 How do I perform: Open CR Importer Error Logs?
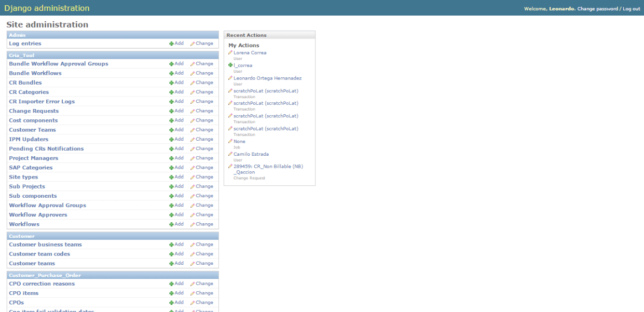(x=42, y=102)
